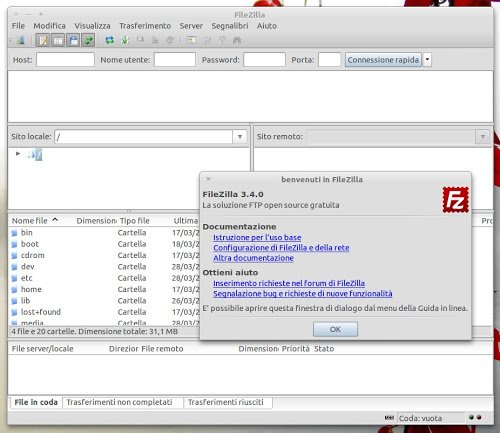The height and width of the screenshot is (433, 500).
Task: Select the boot folder row
Action: (104, 244)
